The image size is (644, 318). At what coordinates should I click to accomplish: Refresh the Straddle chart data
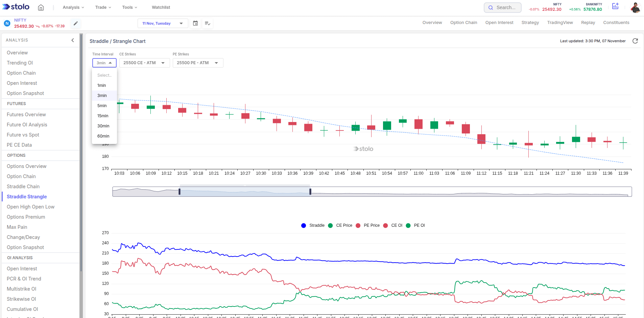pos(635,41)
